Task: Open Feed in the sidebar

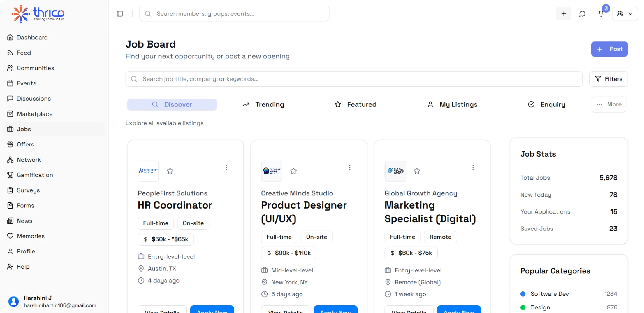Action: 54,53
